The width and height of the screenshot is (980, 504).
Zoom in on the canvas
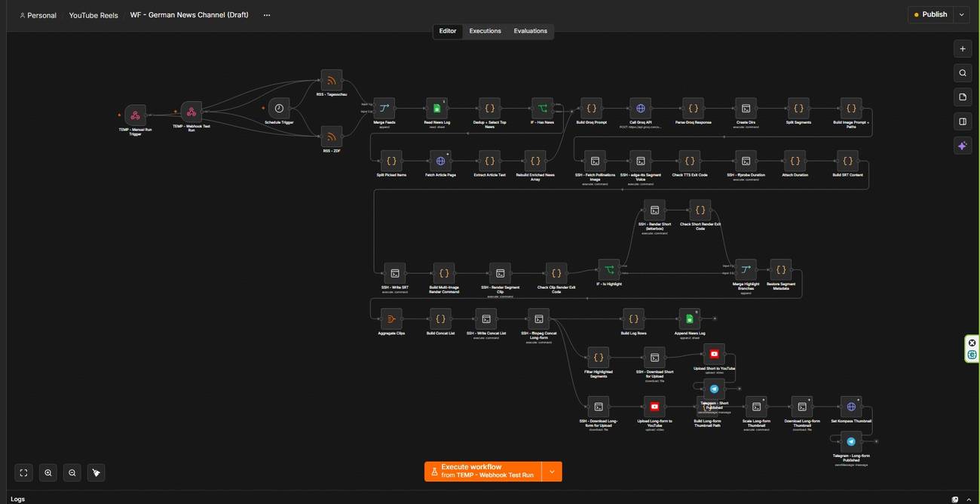click(48, 473)
